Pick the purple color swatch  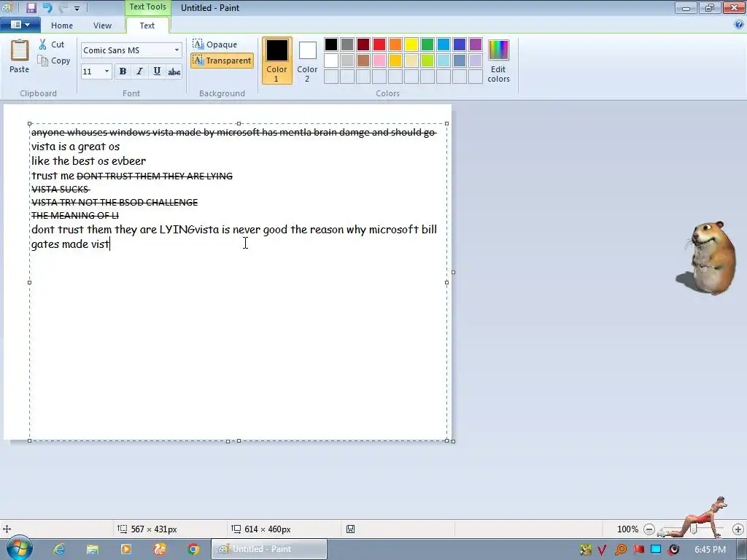476,44
